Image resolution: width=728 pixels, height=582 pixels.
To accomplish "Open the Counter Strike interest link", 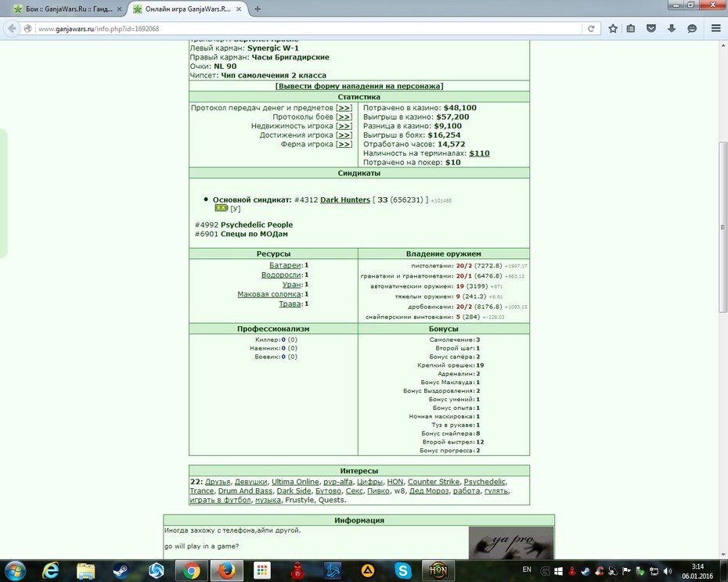I will [x=434, y=482].
